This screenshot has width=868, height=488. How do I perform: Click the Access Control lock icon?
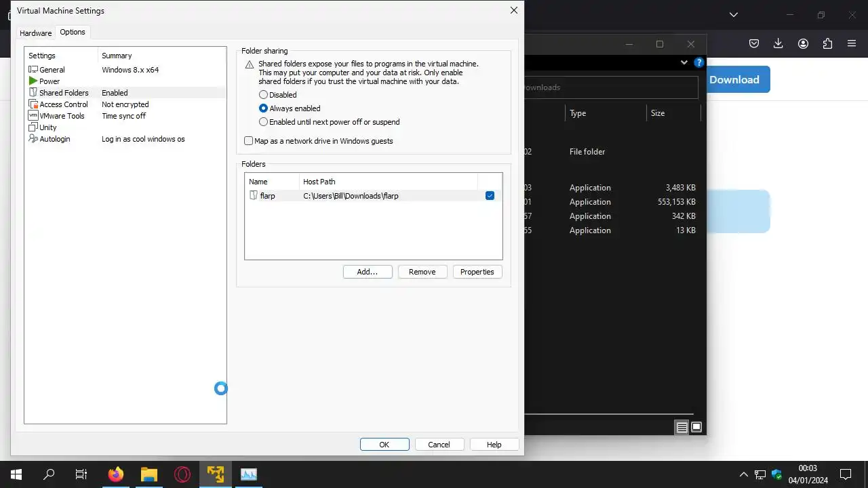(33, 104)
